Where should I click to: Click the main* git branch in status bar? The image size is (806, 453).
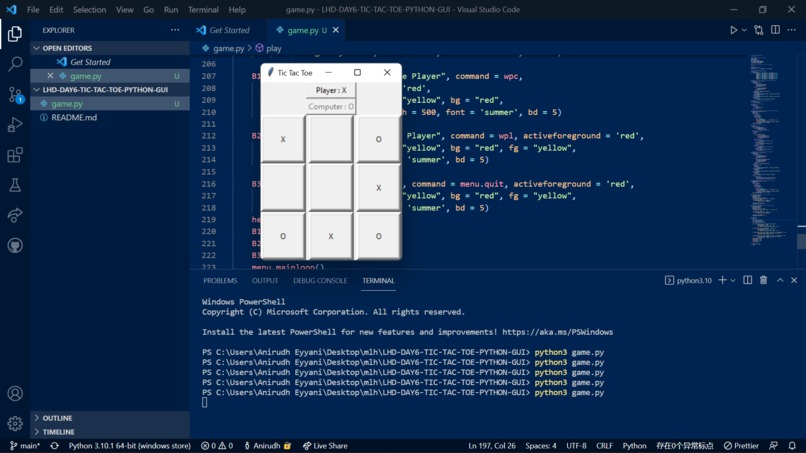coord(25,446)
